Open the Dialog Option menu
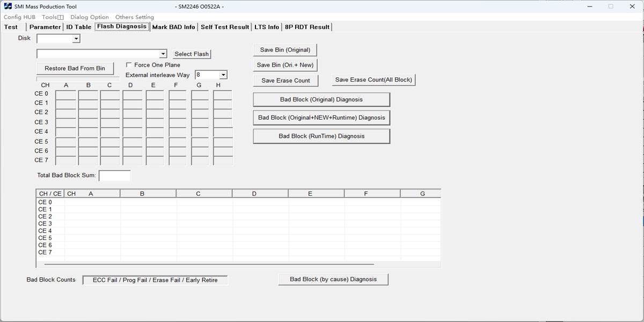 [89, 17]
